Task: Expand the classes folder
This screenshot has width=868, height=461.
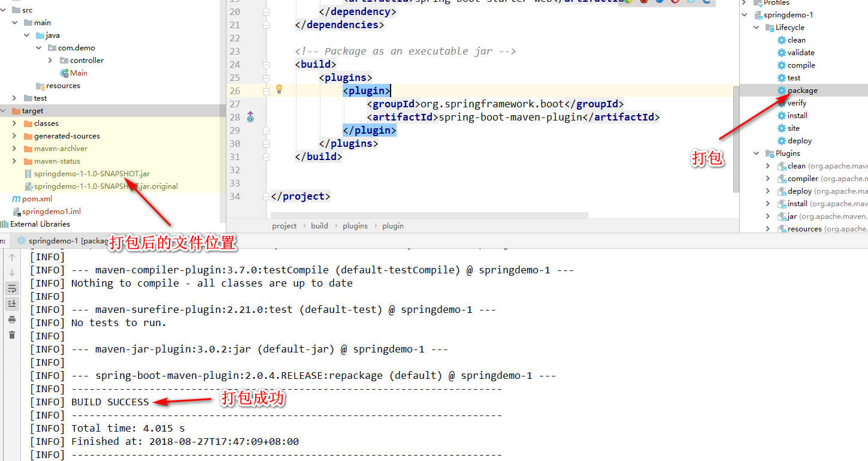Action: point(14,123)
